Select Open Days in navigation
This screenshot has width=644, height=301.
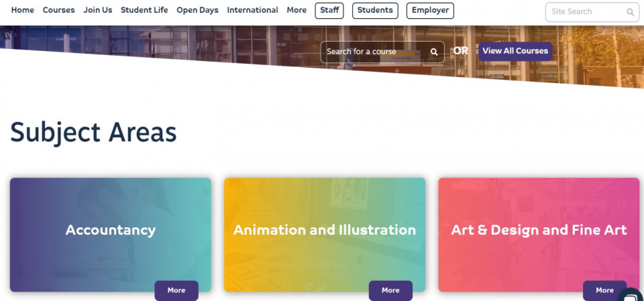pyautogui.click(x=197, y=10)
